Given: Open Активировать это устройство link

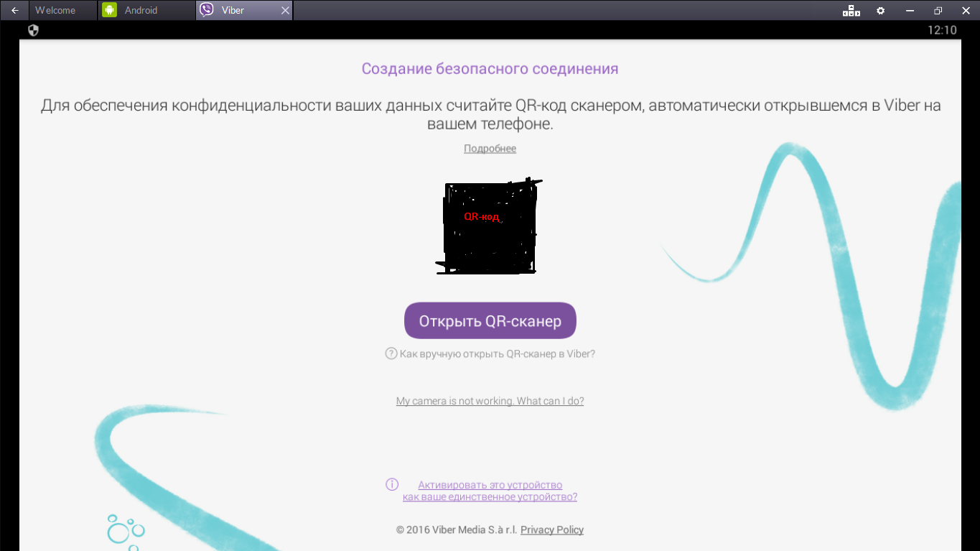Looking at the screenshot, I should (x=490, y=491).
